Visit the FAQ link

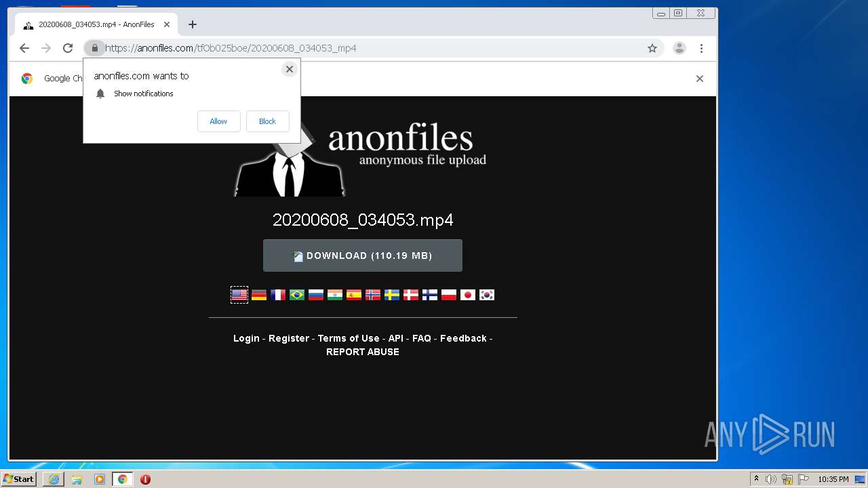pos(422,338)
